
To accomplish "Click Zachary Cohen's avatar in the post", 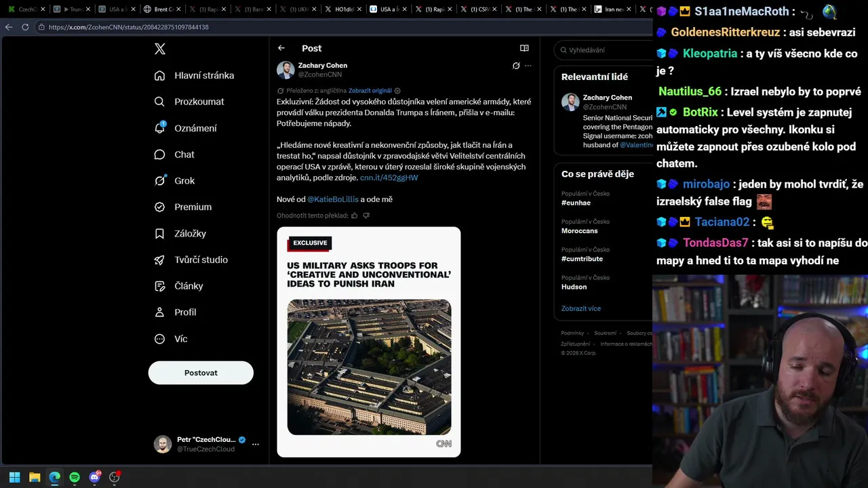I will point(285,70).
